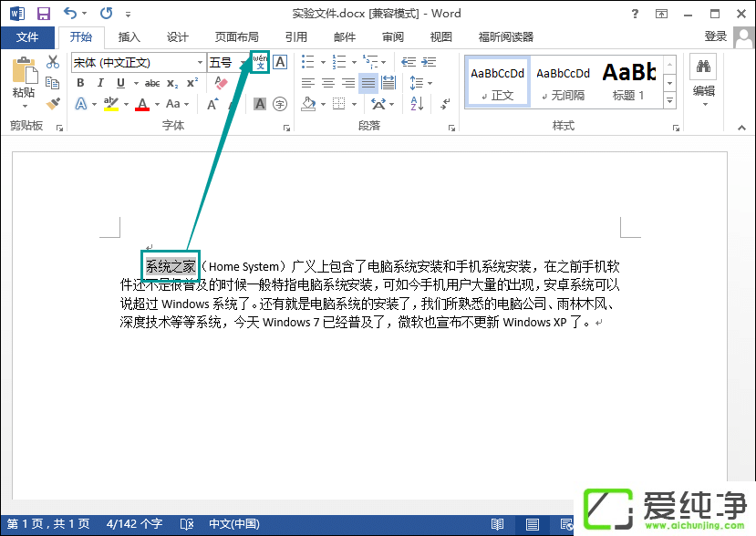Expand the styles gallery more arrow
The height and width of the screenshot is (536, 756).
(669, 99)
